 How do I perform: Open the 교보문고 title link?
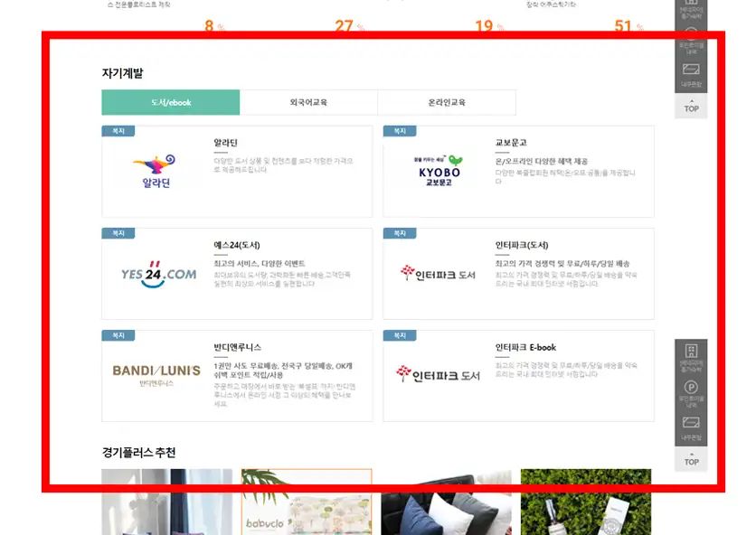(x=511, y=143)
